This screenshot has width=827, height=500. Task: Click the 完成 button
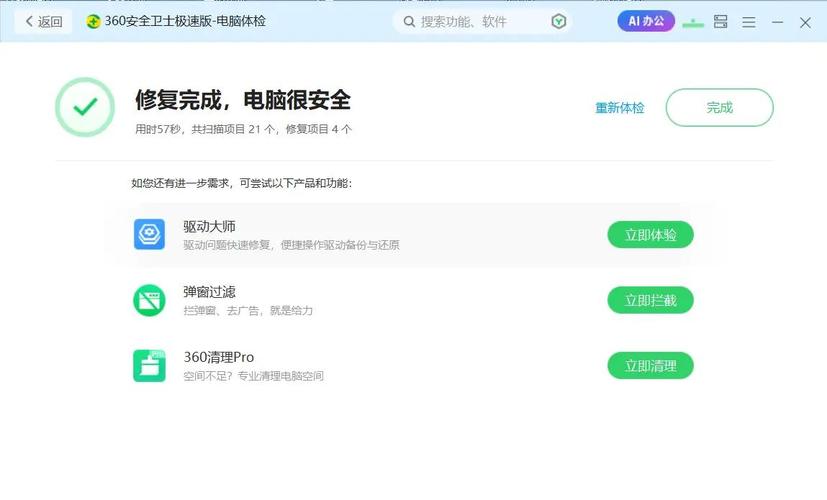(x=719, y=108)
